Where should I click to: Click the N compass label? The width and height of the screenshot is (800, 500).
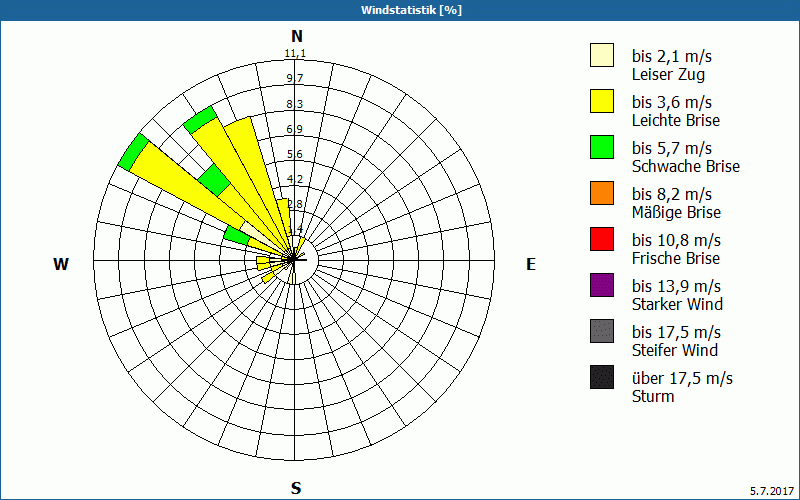(296, 36)
